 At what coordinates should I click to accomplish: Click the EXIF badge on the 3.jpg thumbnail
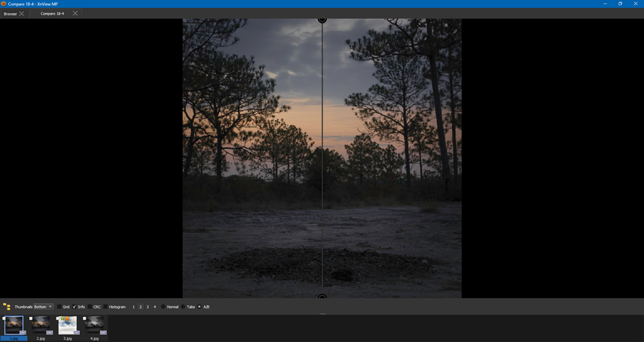click(77, 332)
